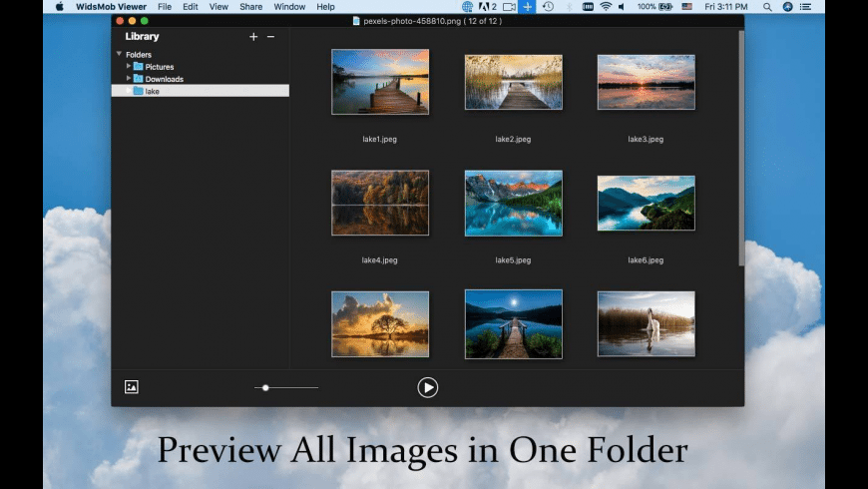Screen dimensions: 868x489
Task: Open the Apple menu
Action: click(x=60, y=7)
